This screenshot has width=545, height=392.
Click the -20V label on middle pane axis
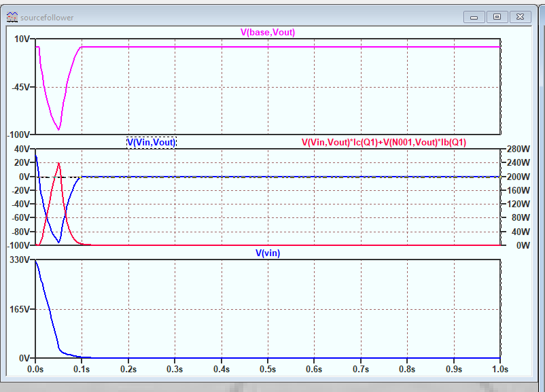pyautogui.click(x=20, y=190)
